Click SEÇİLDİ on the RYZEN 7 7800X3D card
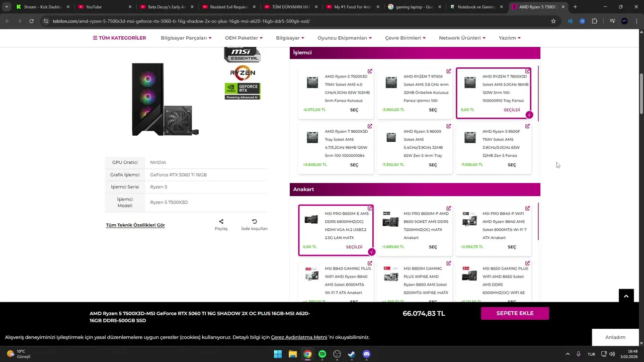Screen dimensions: 644x362 (x=512, y=110)
